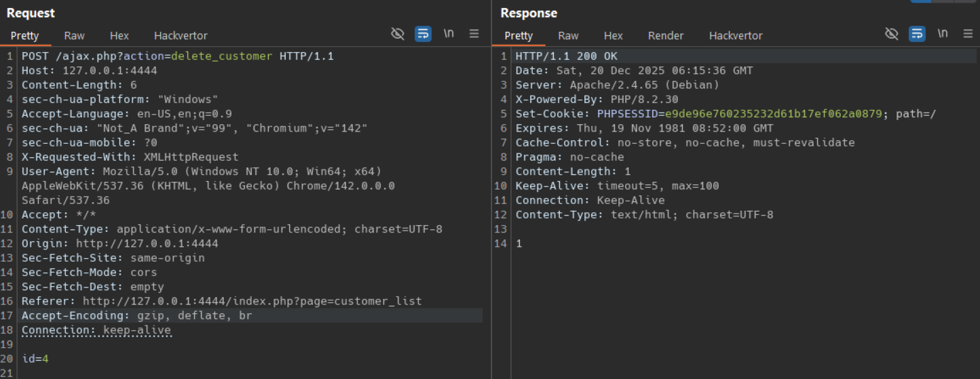Click the Referer header URL in Request
Viewport: 980px width, 379px height.
click(x=252, y=301)
